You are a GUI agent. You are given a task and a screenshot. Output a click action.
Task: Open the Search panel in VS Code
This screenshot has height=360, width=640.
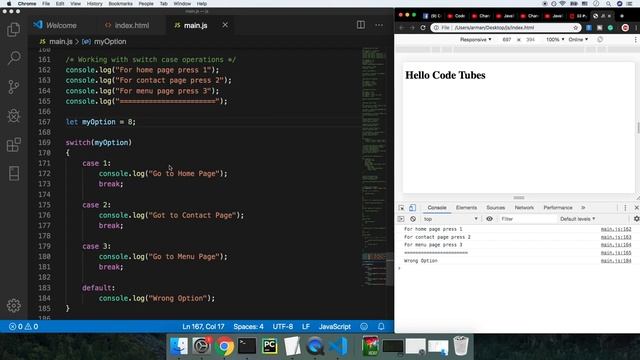click(x=14, y=58)
